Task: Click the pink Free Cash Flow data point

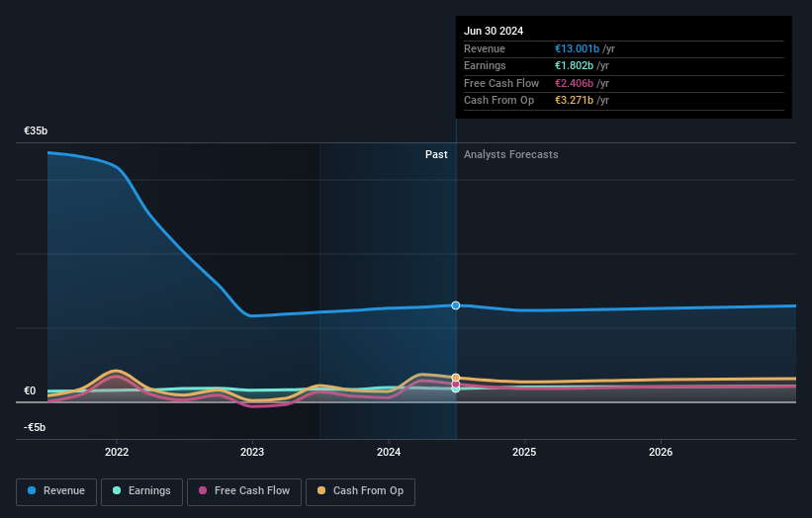Action: pyautogui.click(x=456, y=384)
